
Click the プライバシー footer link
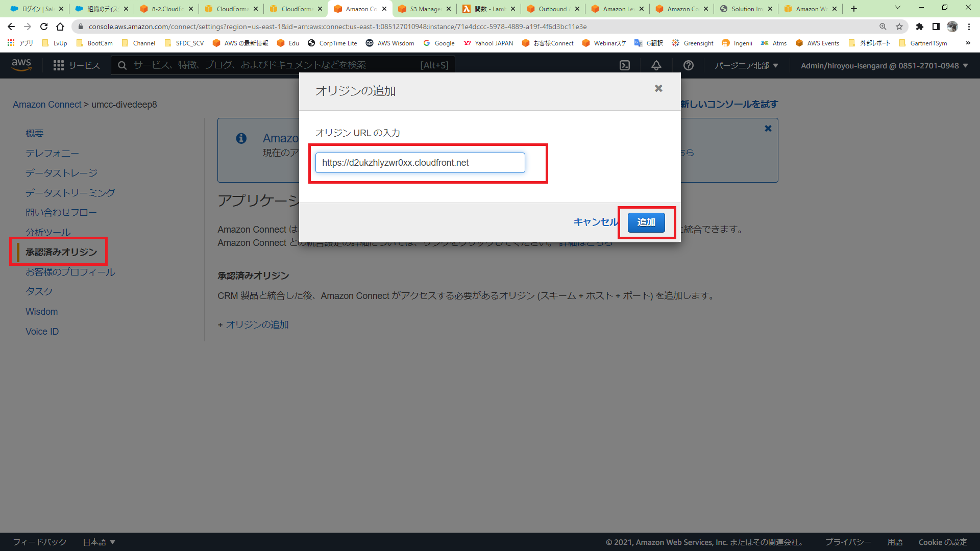pyautogui.click(x=848, y=542)
